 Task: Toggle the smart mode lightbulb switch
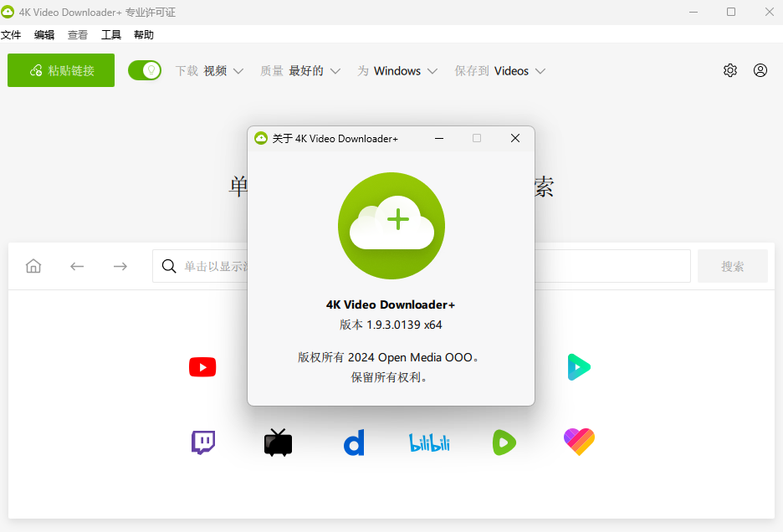click(145, 70)
